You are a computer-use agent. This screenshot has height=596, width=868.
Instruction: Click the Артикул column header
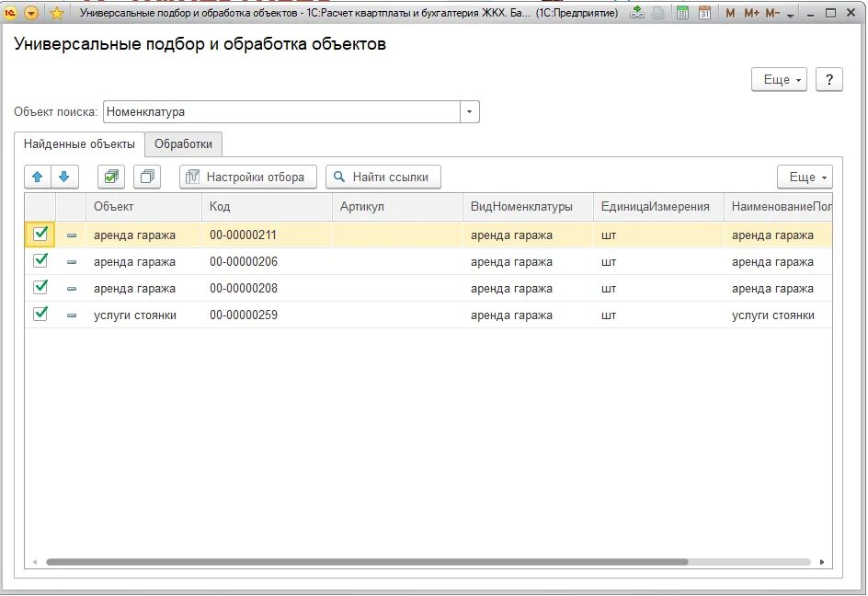point(397,207)
